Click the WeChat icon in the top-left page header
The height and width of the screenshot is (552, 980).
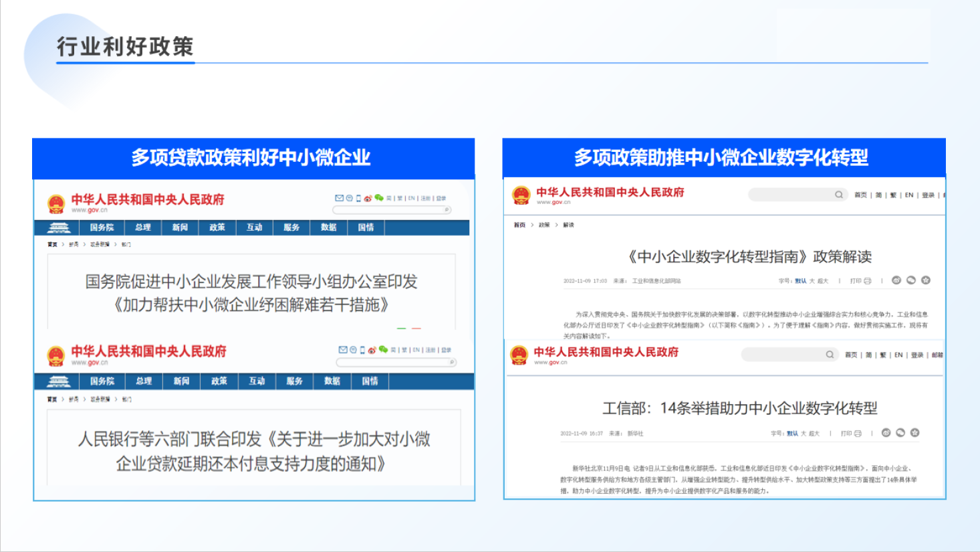379,198
